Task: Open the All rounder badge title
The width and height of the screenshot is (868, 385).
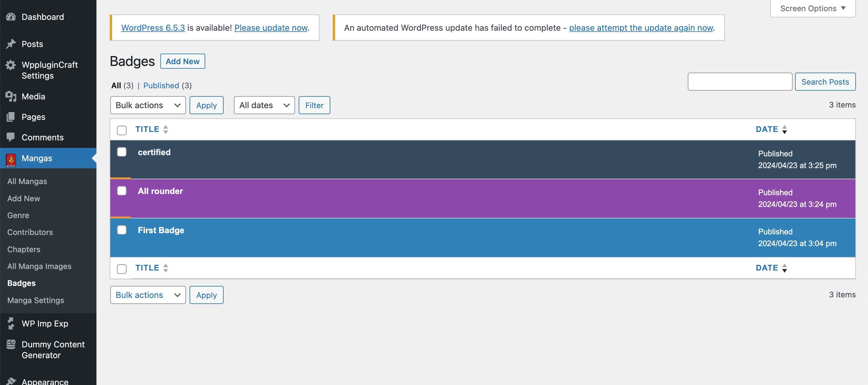Action: (160, 191)
